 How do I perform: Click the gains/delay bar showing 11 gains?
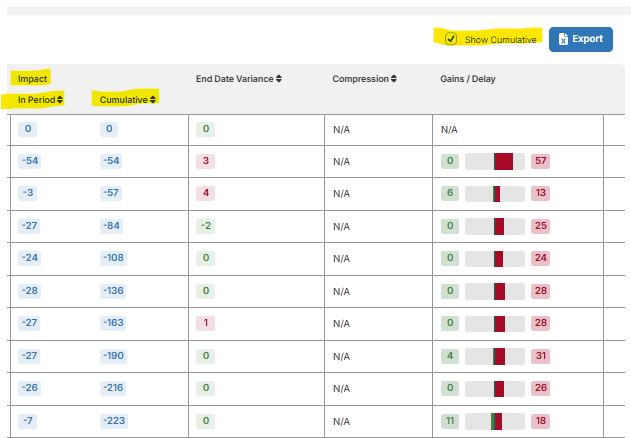point(495,421)
